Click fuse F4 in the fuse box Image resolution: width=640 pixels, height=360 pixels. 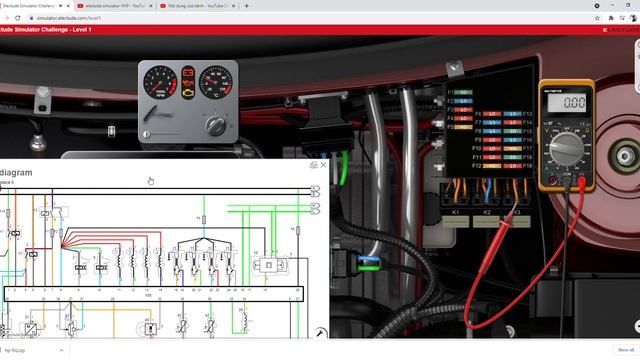coord(463,118)
